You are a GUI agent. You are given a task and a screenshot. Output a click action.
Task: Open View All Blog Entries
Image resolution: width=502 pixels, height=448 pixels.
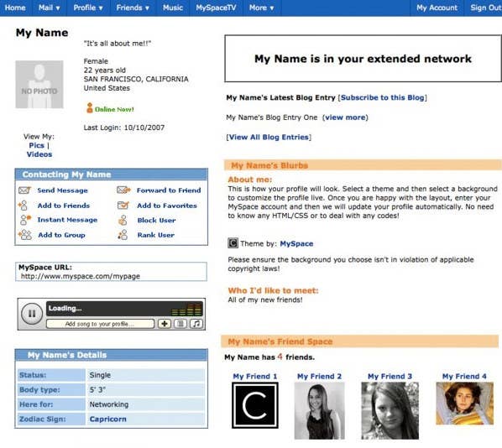(x=269, y=138)
